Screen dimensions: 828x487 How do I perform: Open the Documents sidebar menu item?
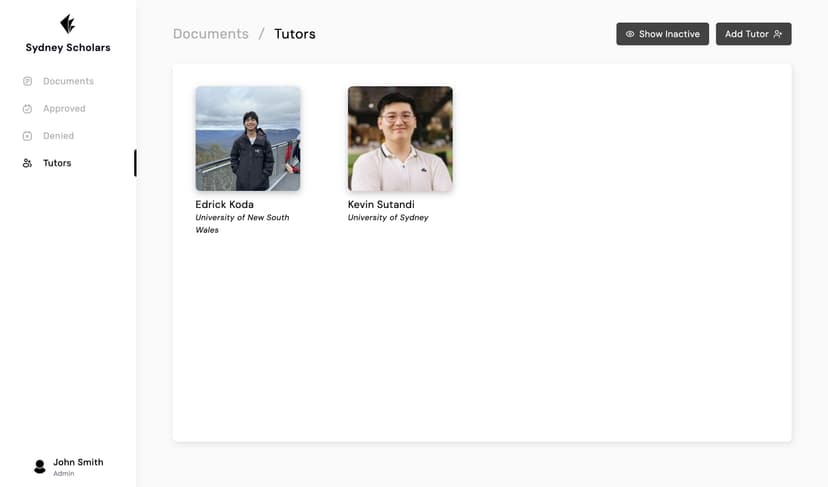68,81
